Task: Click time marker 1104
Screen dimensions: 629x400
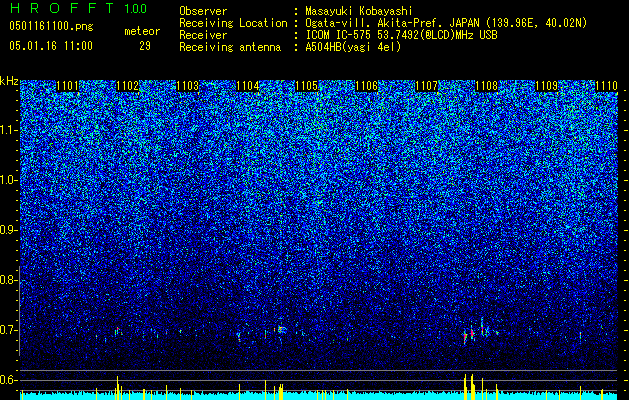Action: 248,86
